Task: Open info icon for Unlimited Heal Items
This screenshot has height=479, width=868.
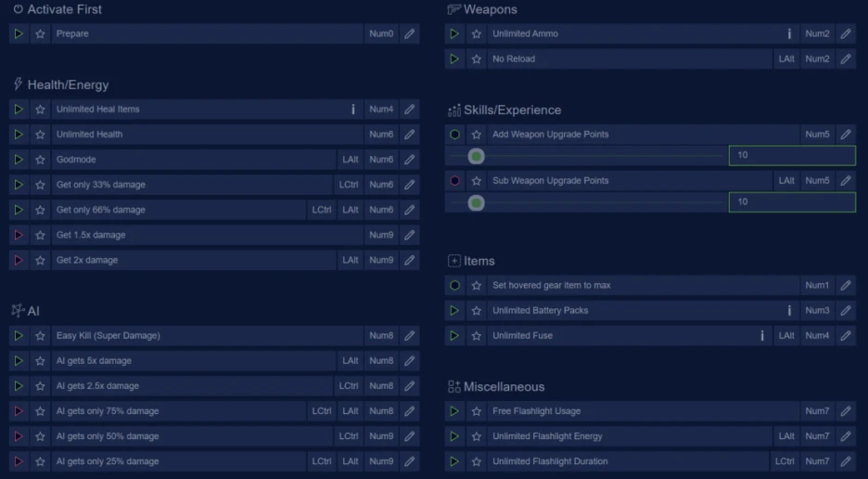Action: [x=352, y=110]
